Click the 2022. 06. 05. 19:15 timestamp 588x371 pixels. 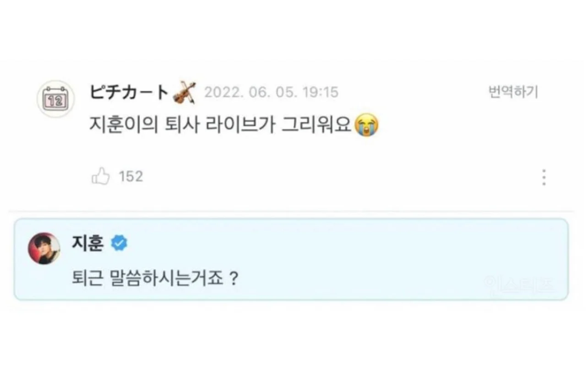point(271,92)
